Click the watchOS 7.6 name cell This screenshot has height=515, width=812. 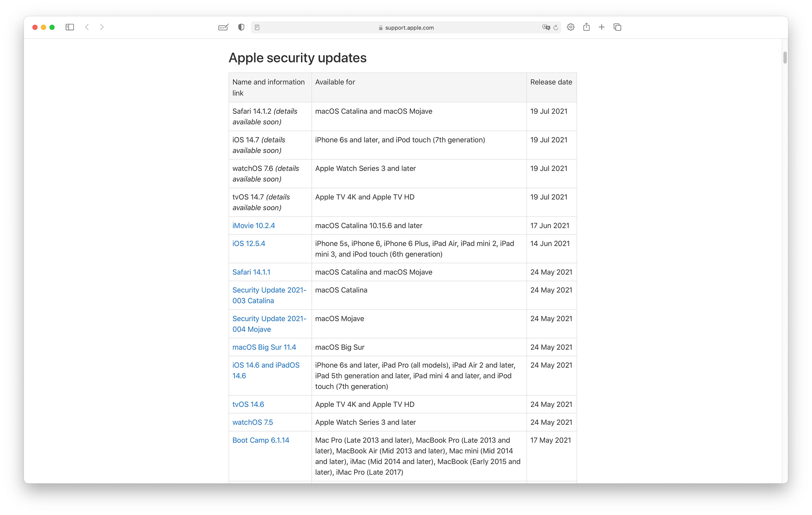270,174
